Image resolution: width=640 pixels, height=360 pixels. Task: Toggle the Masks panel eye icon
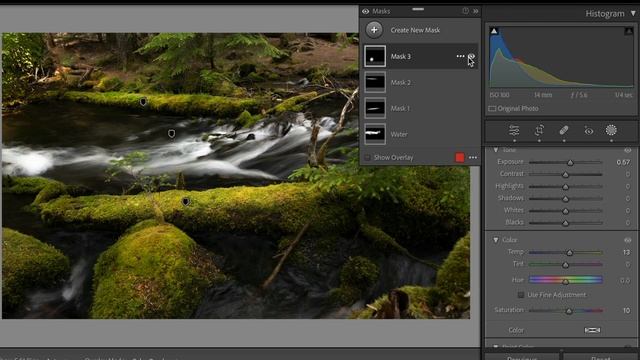365,11
